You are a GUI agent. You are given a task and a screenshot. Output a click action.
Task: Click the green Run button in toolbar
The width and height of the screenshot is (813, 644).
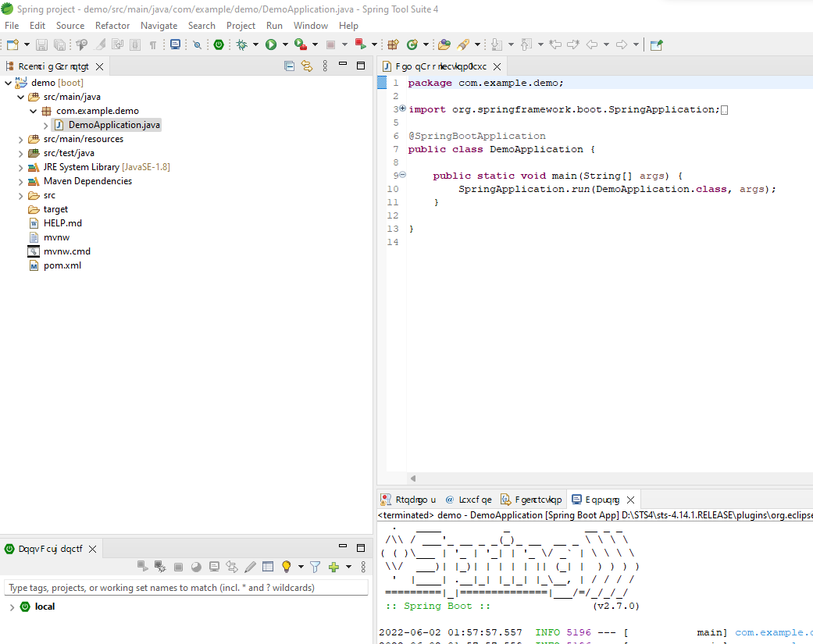coord(271,44)
